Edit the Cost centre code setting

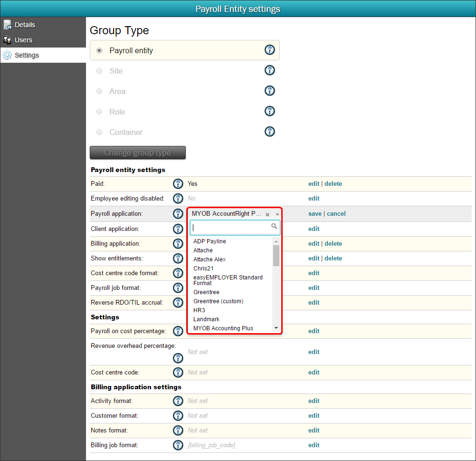click(x=314, y=372)
